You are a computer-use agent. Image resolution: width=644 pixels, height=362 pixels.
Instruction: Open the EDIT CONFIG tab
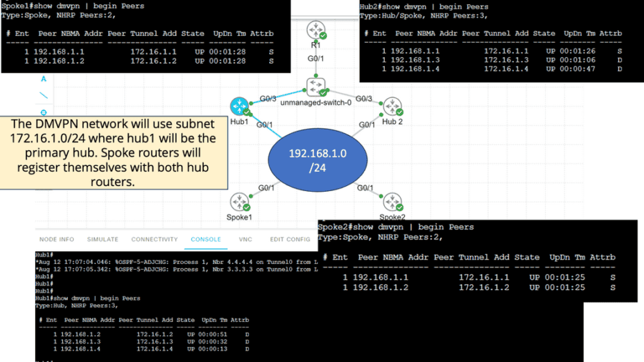290,239
